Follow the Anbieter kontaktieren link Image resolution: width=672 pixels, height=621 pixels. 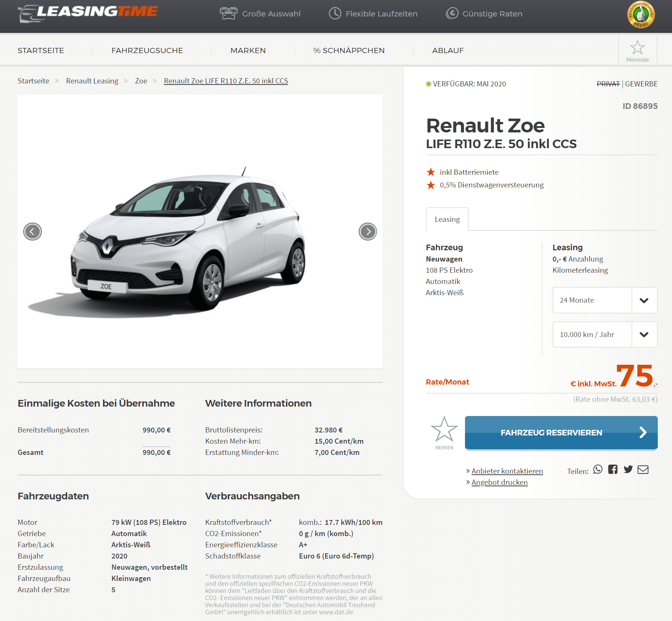tap(507, 471)
